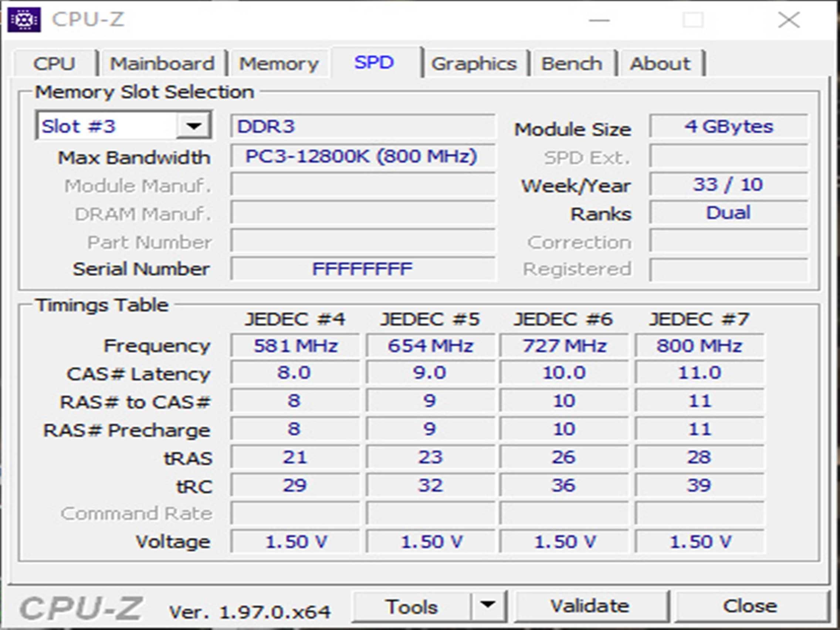This screenshot has width=840, height=630.
Task: Click the 33 / 10 Week/Year value
Action: tap(728, 184)
